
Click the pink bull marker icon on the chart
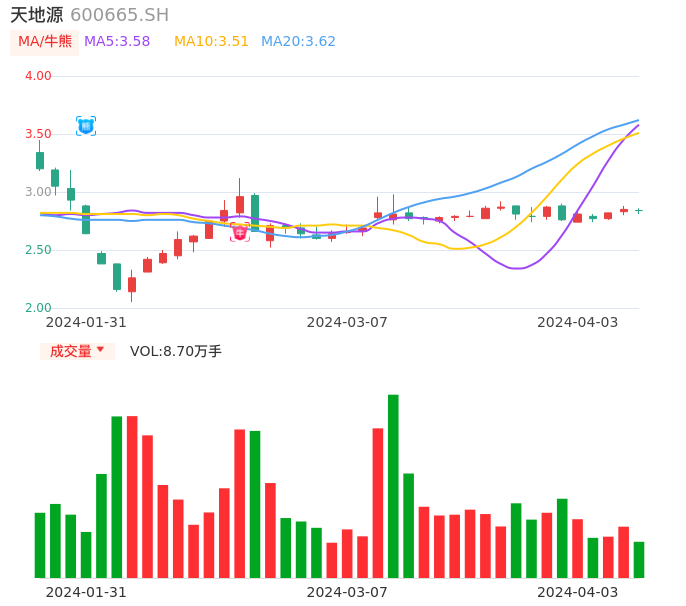(240, 233)
